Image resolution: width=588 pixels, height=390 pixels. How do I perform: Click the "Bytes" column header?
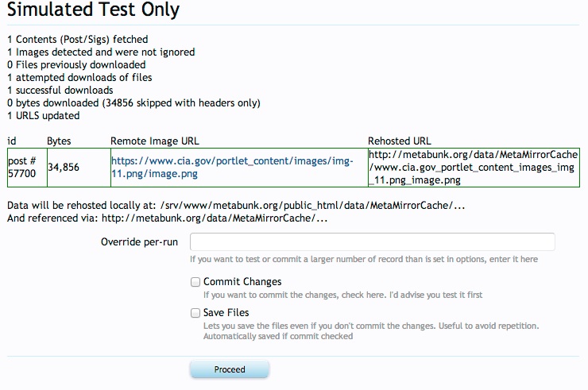59,141
